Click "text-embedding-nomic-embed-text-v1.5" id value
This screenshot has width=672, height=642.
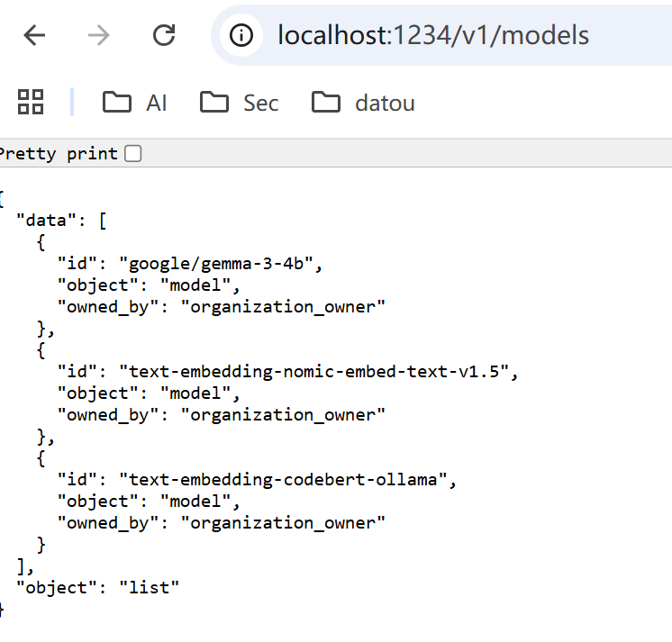(x=314, y=372)
